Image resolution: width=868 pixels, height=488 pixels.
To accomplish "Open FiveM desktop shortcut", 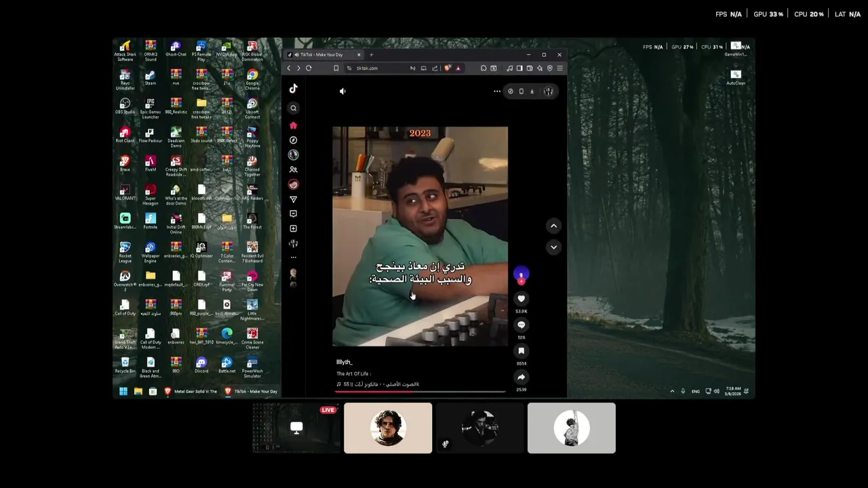I will pyautogui.click(x=150, y=163).
